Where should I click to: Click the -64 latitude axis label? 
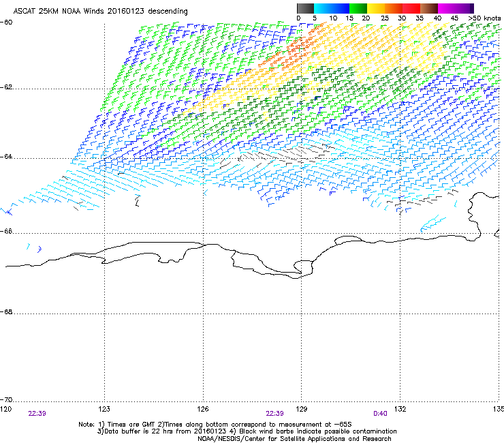point(6,156)
